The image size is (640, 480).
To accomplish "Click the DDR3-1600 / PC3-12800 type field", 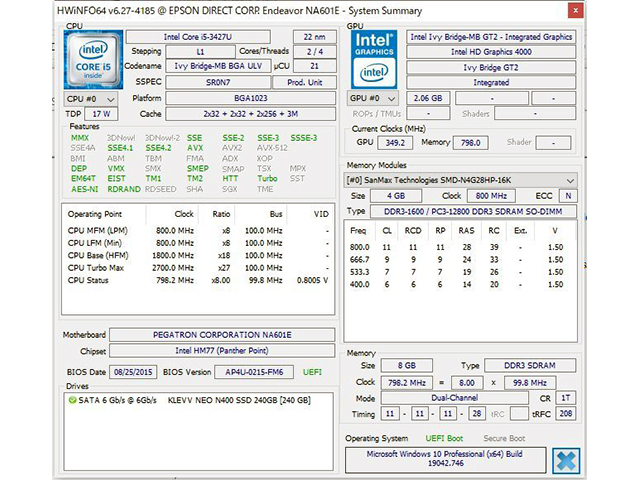I will (473, 211).
